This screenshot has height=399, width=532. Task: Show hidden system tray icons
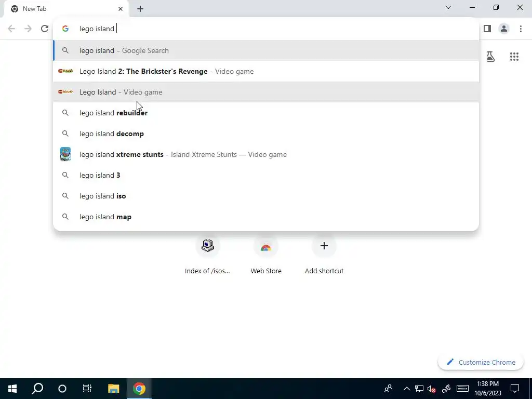pos(406,389)
